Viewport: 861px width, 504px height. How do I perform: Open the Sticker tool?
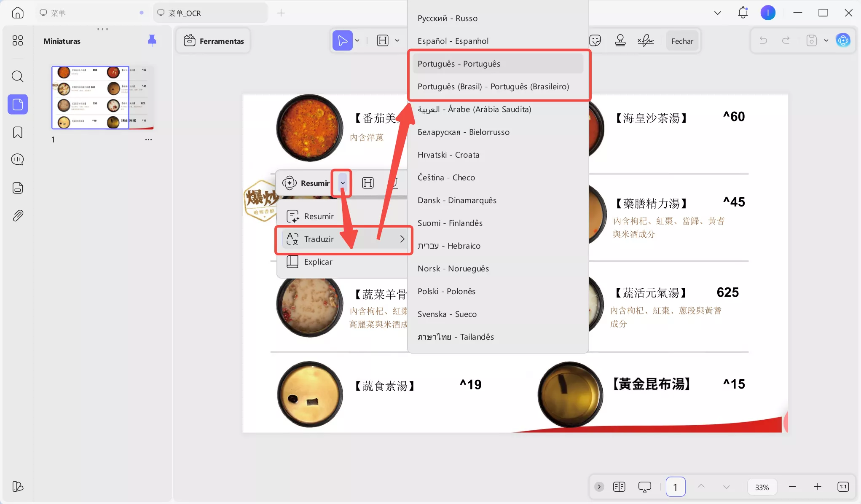tap(595, 40)
